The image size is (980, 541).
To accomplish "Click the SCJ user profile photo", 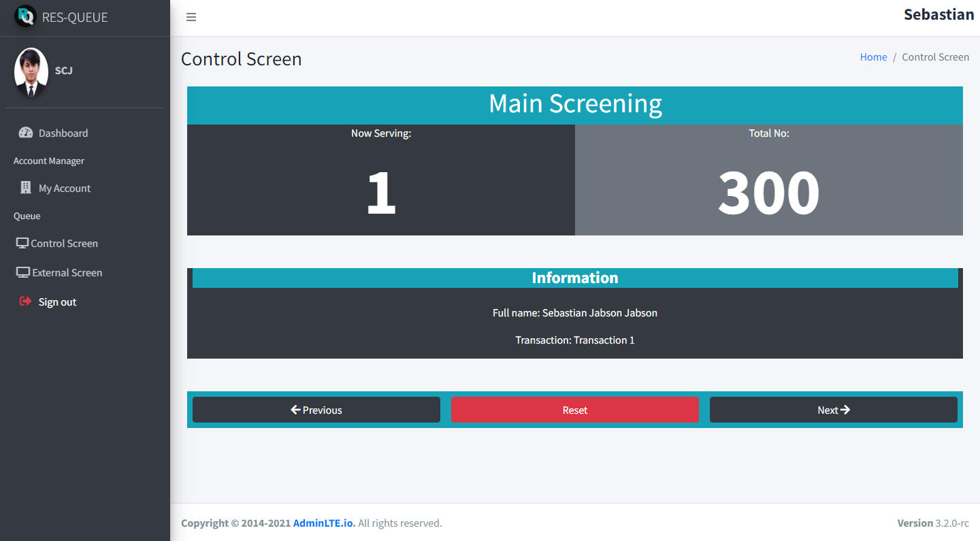I will tap(31, 71).
